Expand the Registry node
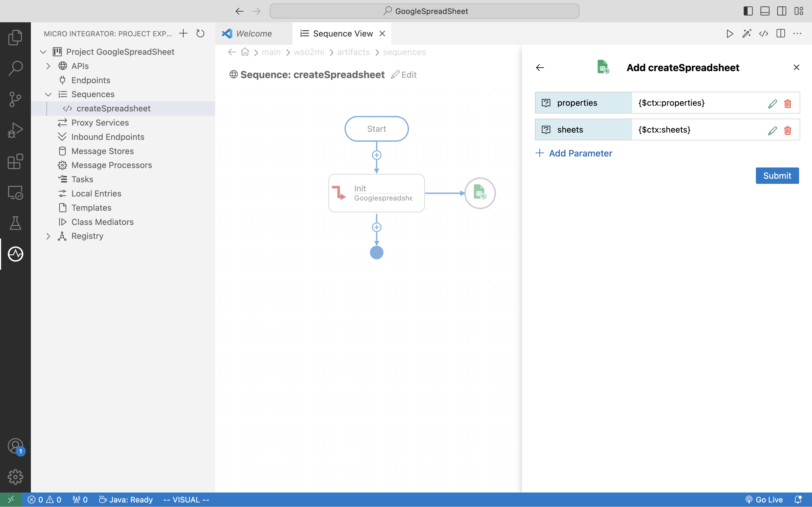Screen dimensions: 812x507 (48, 236)
